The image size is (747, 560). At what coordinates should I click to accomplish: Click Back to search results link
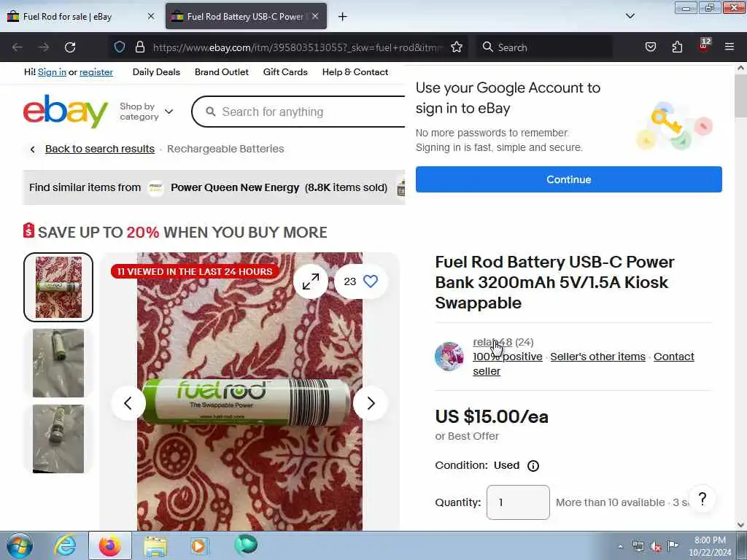[100, 149]
